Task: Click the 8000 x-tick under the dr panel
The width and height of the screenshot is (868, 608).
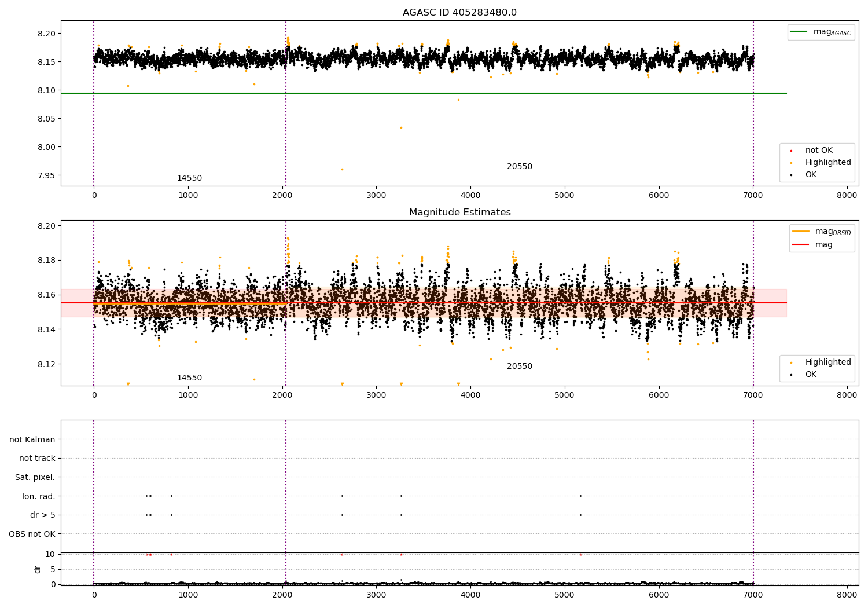Action: coord(847,595)
